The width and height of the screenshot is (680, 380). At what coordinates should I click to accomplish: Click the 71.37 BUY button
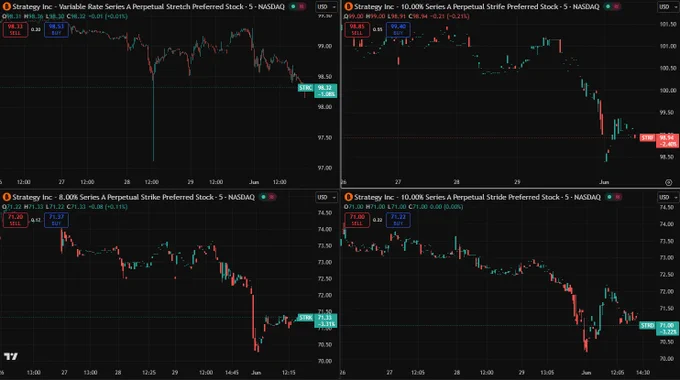(x=56, y=220)
